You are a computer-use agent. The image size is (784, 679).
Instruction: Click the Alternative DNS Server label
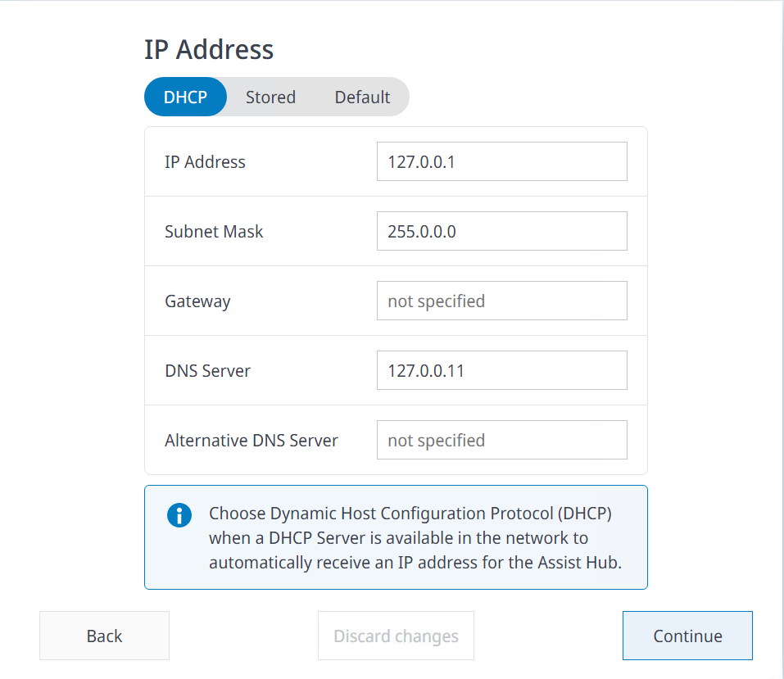(251, 440)
